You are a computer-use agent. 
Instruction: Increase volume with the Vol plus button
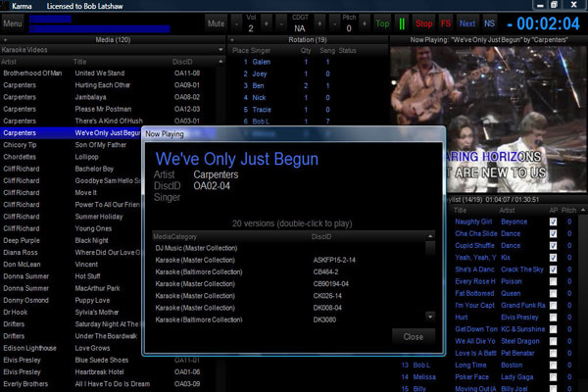click(267, 24)
